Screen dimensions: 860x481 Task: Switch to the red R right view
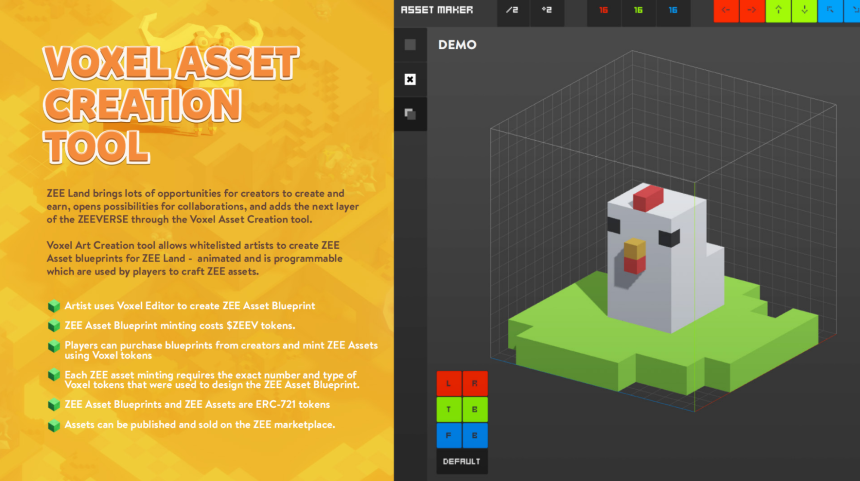pyautogui.click(x=475, y=383)
